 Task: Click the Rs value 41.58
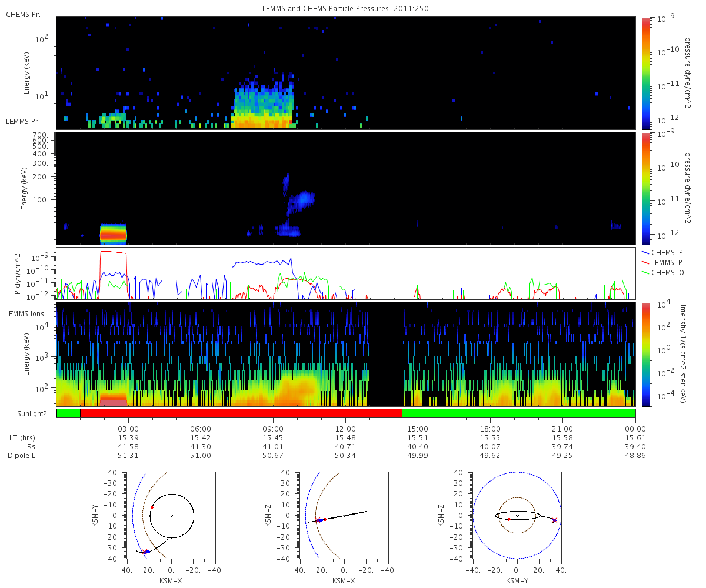coord(128,447)
